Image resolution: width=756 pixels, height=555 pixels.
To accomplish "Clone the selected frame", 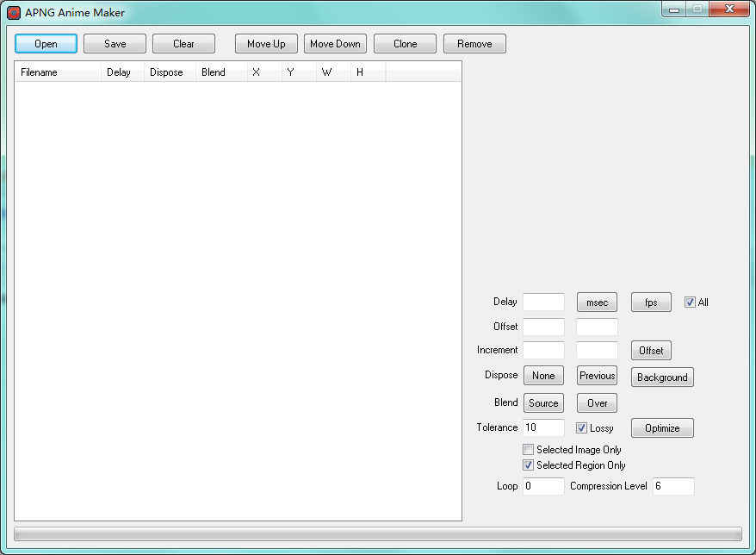I will [405, 43].
